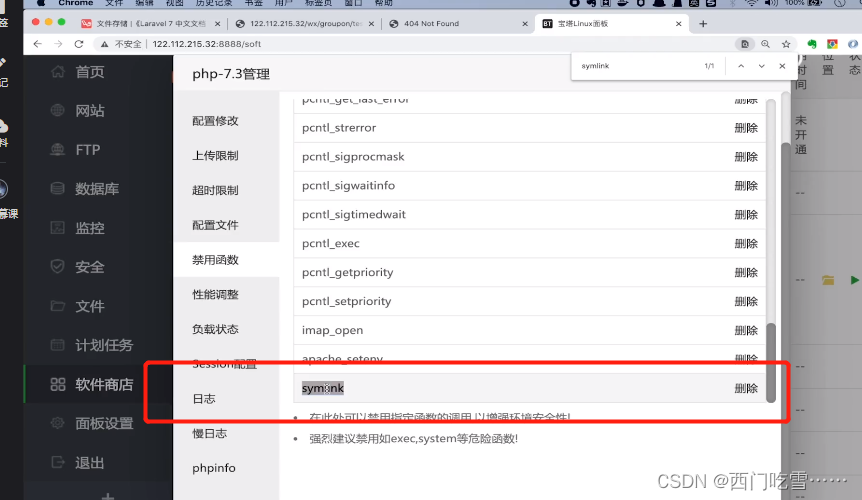Viewport: 862px width, 500px height.
Task: Switch to the 122.112.215.32/wx/groupon tab
Action: click(305, 24)
